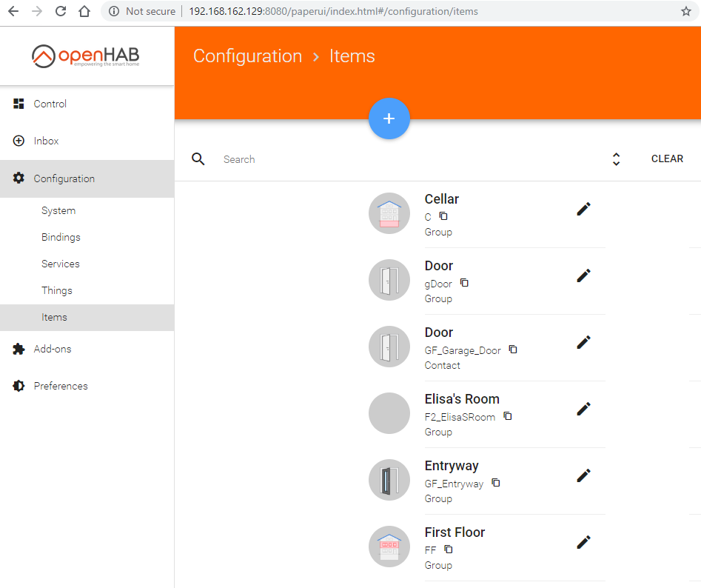Reload the browser page
701x588 pixels.
pos(61,11)
